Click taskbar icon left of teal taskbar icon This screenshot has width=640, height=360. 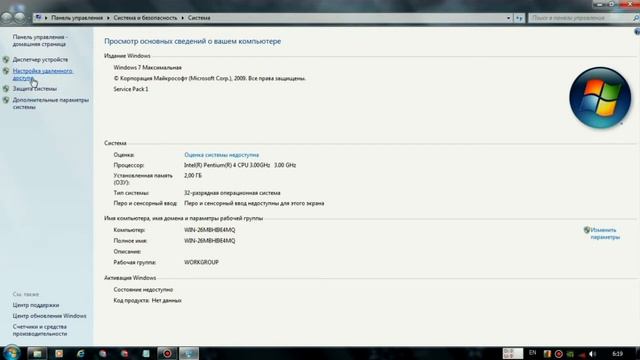pos(124,353)
